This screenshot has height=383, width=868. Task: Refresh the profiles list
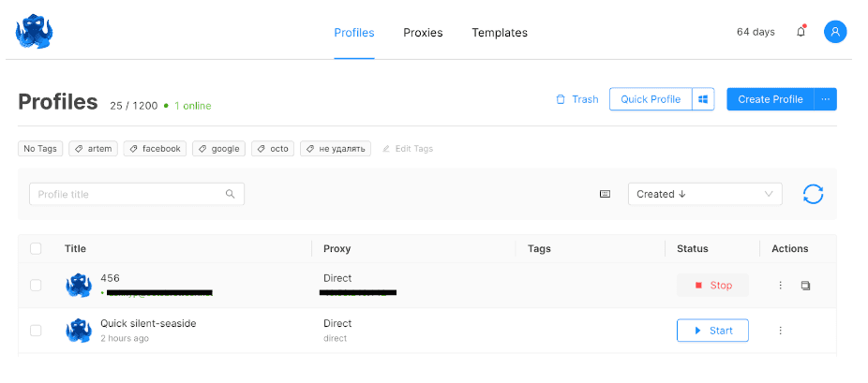pos(813,194)
